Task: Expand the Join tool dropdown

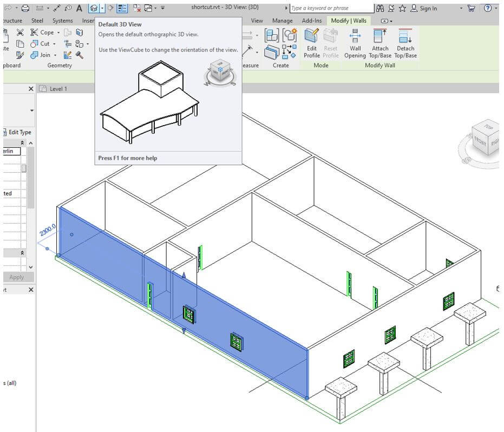Action: (55, 55)
